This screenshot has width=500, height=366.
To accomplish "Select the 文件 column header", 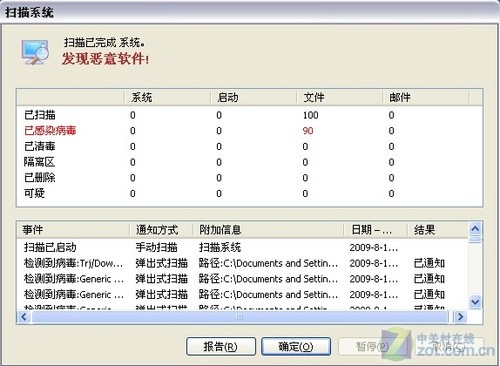I will click(339, 97).
